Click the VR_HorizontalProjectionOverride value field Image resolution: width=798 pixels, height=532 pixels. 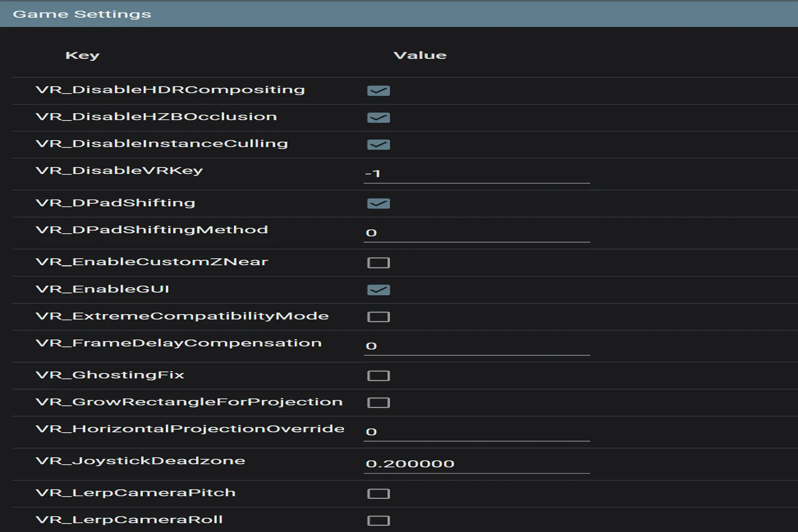pos(477,432)
